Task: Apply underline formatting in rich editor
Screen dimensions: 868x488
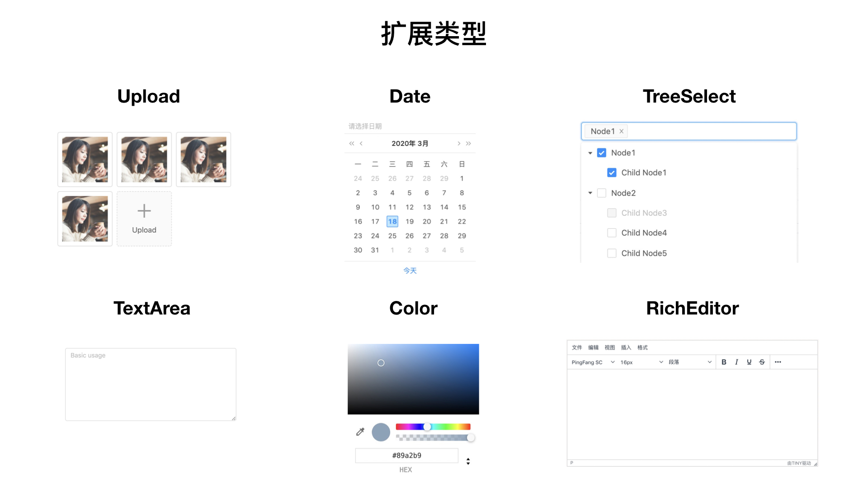Action: coord(749,362)
